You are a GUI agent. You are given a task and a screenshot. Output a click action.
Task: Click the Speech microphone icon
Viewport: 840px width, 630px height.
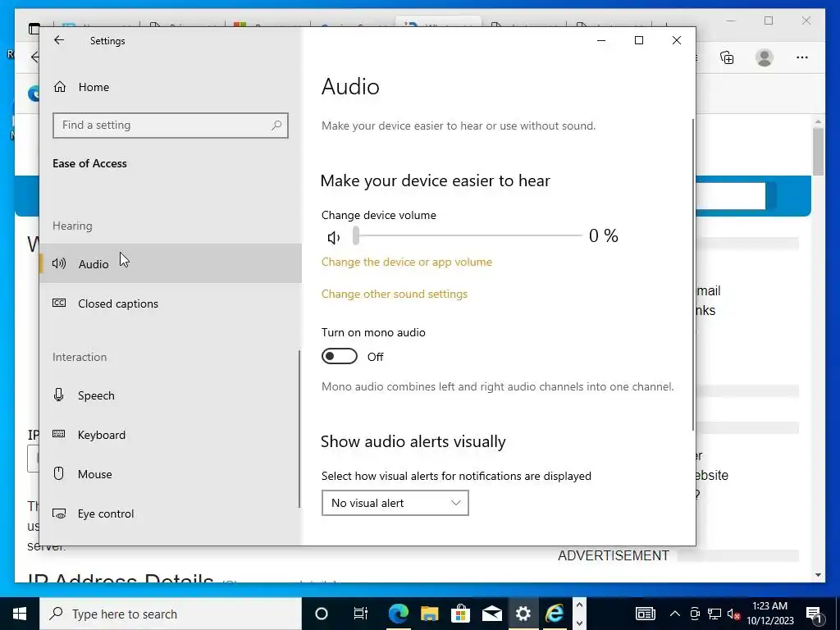[59, 395]
